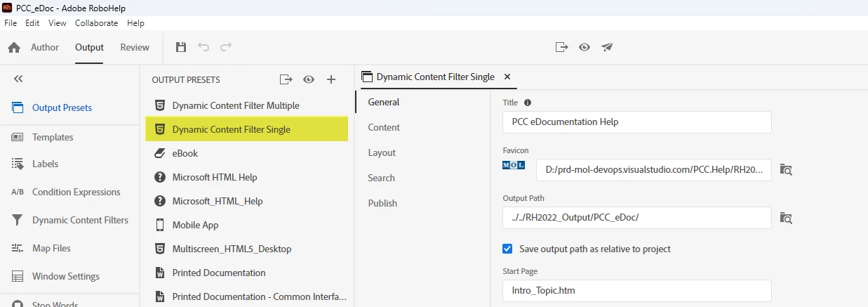
Task: Go to the Home icon
Action: tap(14, 48)
